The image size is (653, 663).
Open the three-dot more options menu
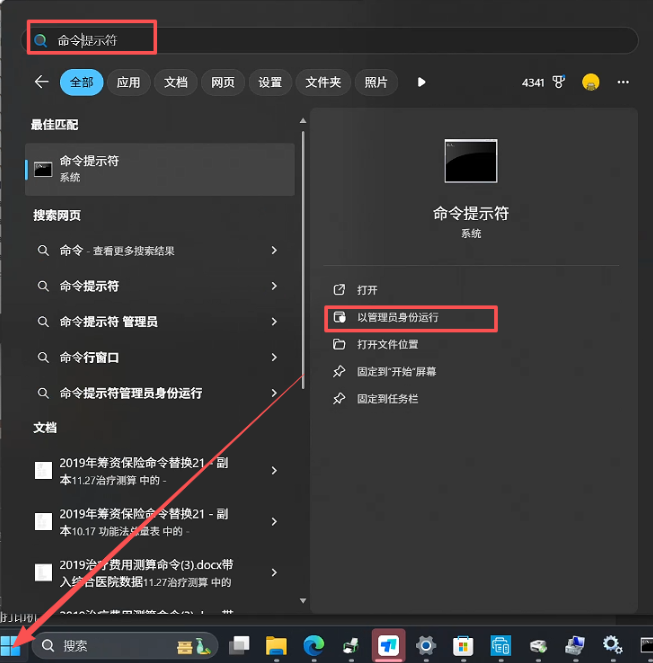tap(623, 82)
